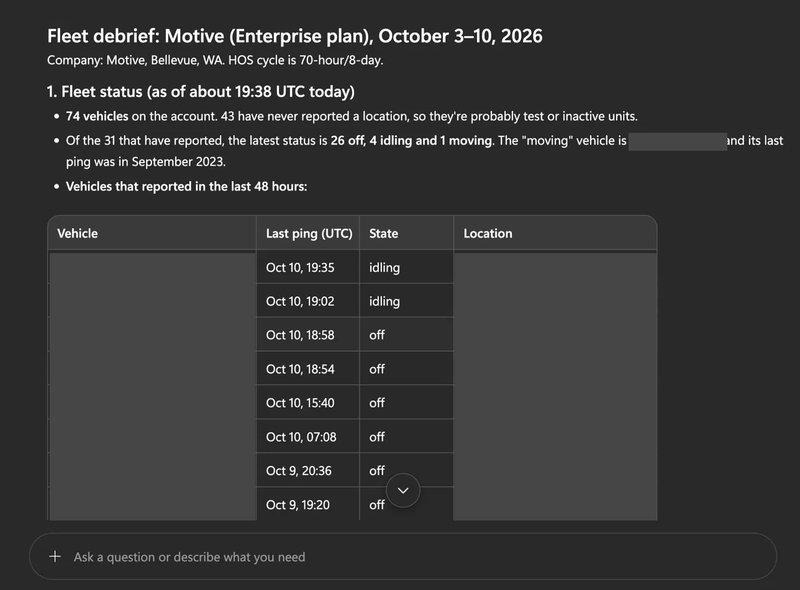This screenshot has width=800, height=590.
Task: Click the redacted moving vehicle name block
Action: click(678, 141)
